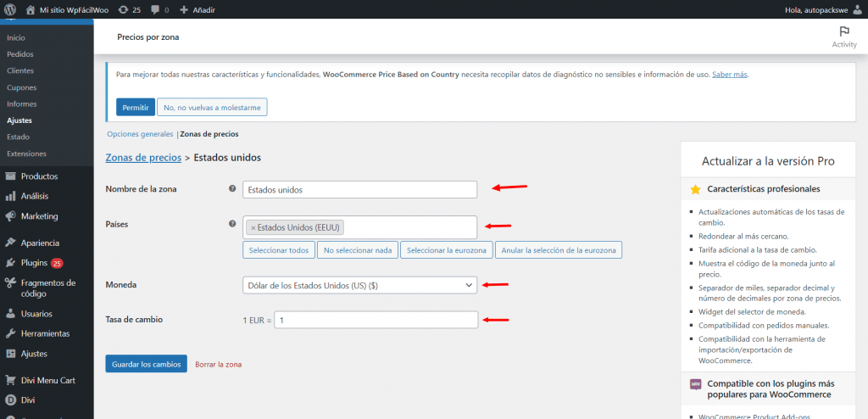Open the Informes submenu item
868x419 pixels.
click(21, 103)
